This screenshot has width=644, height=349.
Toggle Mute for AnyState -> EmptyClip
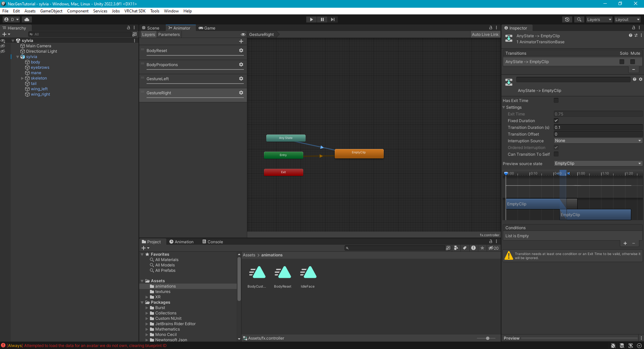633,62
